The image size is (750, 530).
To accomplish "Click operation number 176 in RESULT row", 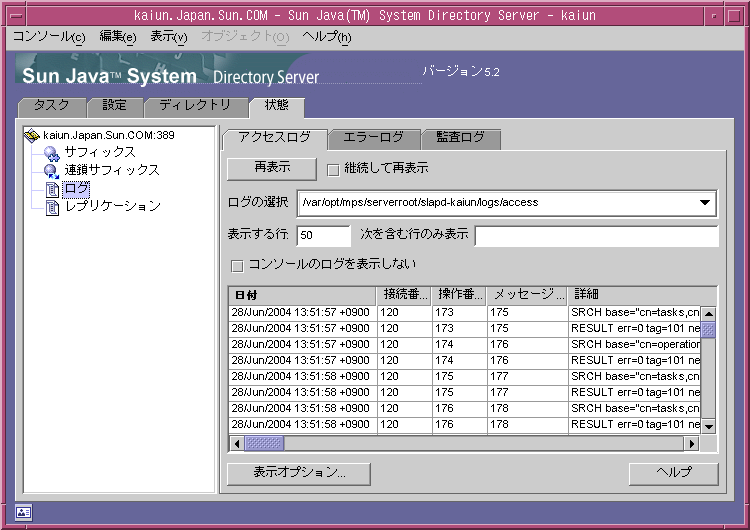I will [x=460, y=425].
